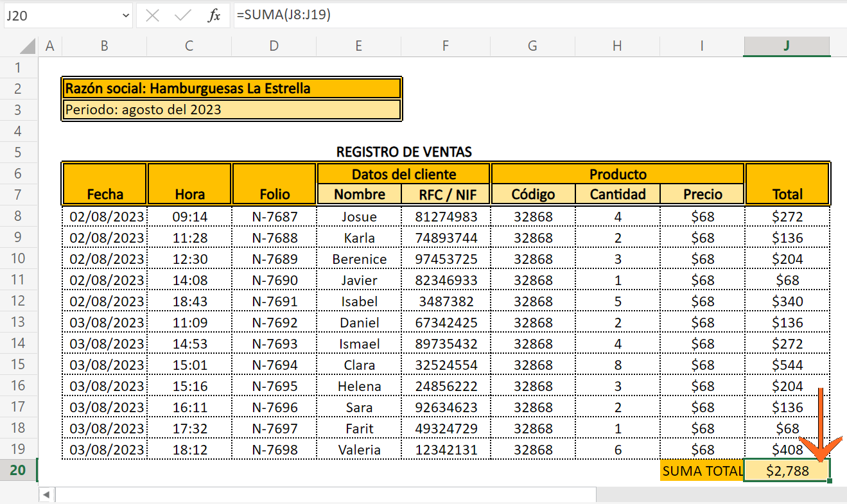The width and height of the screenshot is (847, 504).
Task: Select the cell containing Valeria
Action: [x=358, y=449]
